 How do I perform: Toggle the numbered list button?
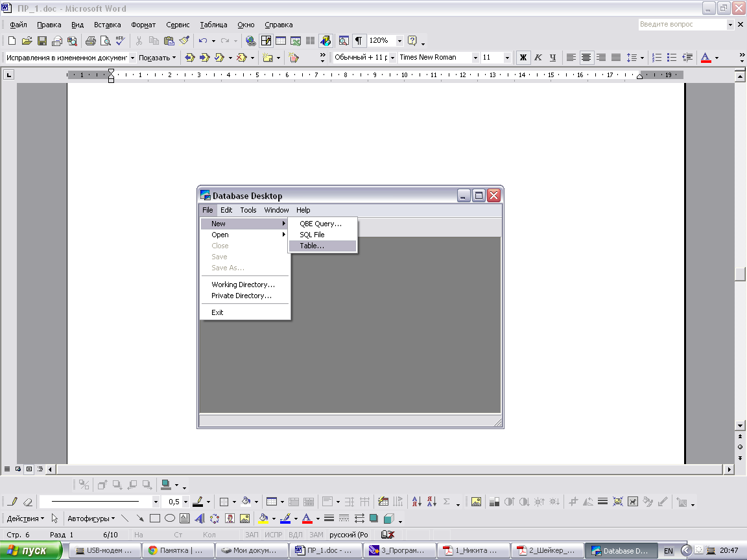pos(656,57)
